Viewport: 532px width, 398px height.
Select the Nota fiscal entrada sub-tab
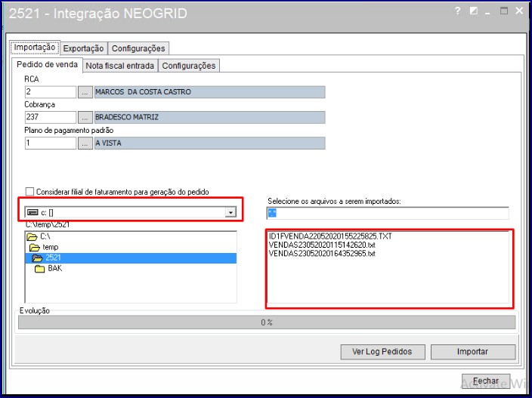click(119, 66)
